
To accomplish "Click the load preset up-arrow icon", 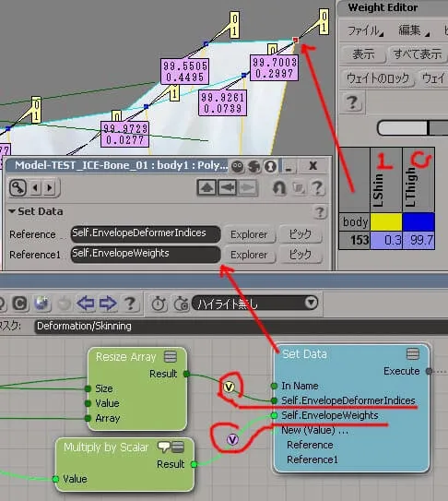I will click(x=206, y=187).
